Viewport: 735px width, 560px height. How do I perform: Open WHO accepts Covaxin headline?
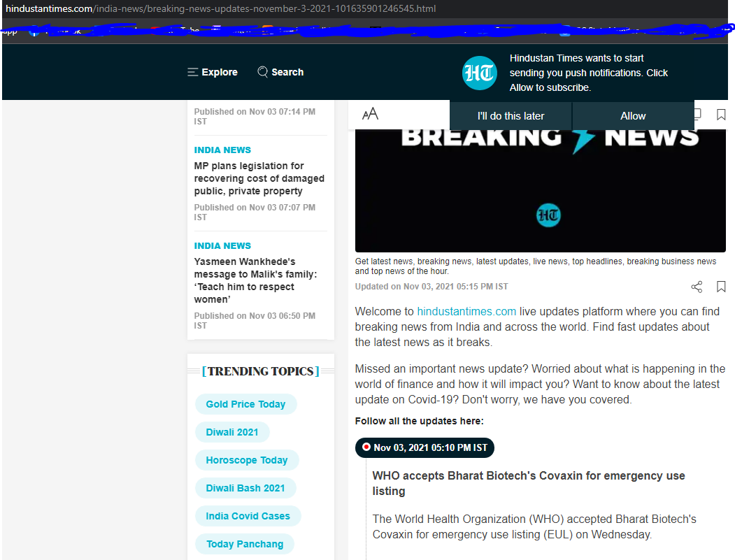529,483
